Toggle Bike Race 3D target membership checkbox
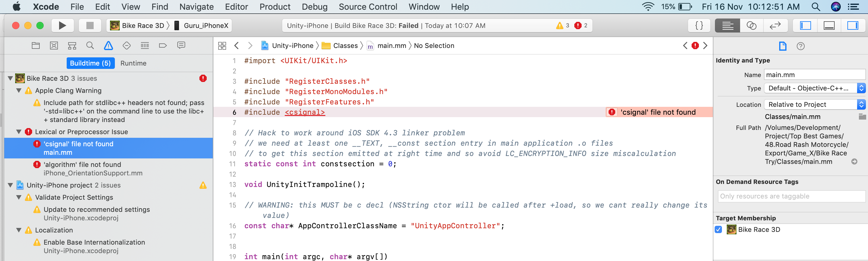Screen dimensions: 868x261 pos(718,230)
